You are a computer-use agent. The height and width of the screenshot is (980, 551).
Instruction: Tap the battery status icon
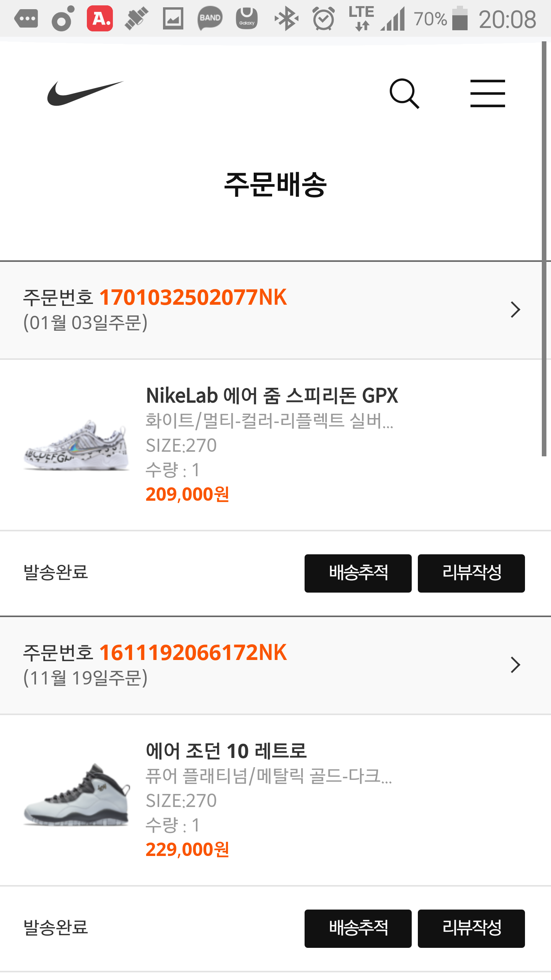460,18
